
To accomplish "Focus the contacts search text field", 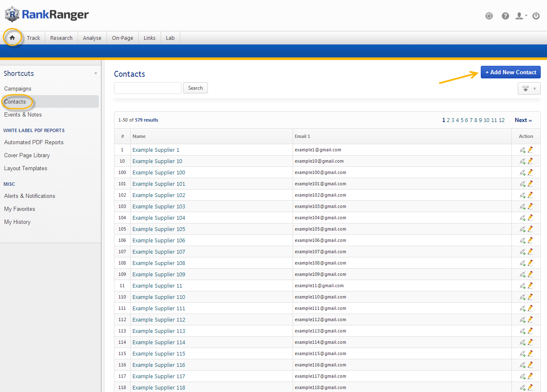I will [x=148, y=88].
